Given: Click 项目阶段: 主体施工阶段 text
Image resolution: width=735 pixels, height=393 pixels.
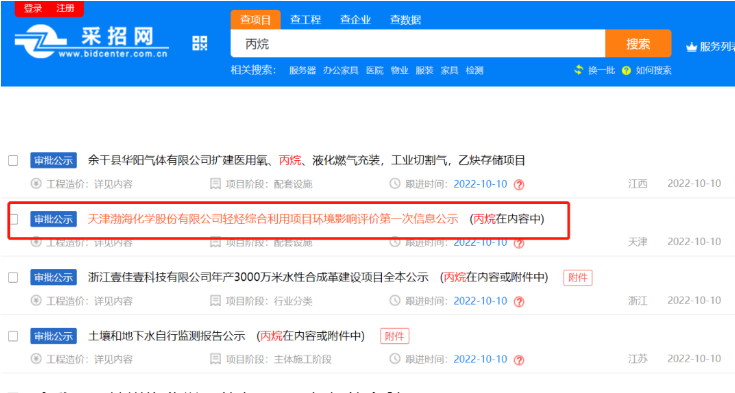Looking at the screenshot, I should pyautogui.click(x=278, y=359).
